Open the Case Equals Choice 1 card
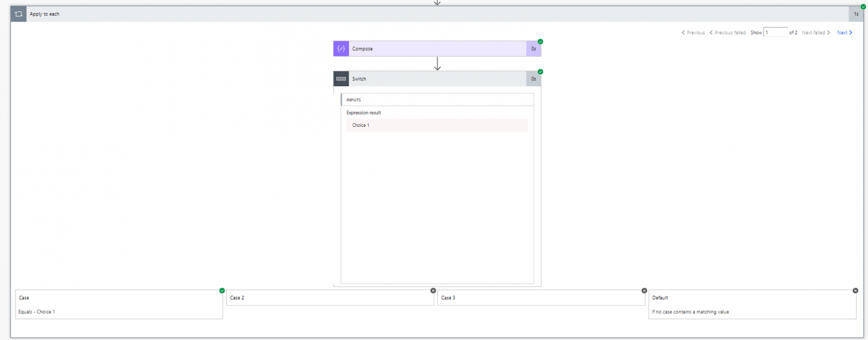 119,304
